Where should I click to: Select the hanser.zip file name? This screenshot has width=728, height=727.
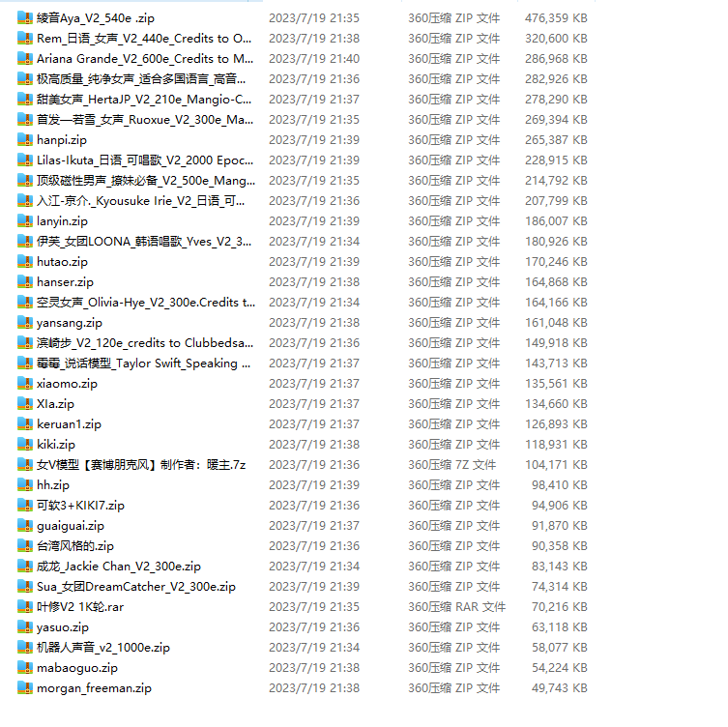point(65,281)
